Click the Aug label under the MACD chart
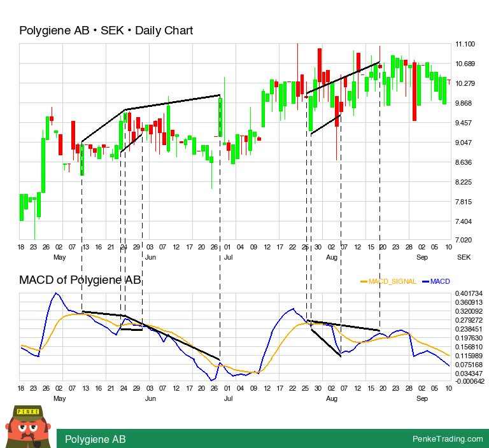This screenshot has height=448, width=489. (x=331, y=398)
